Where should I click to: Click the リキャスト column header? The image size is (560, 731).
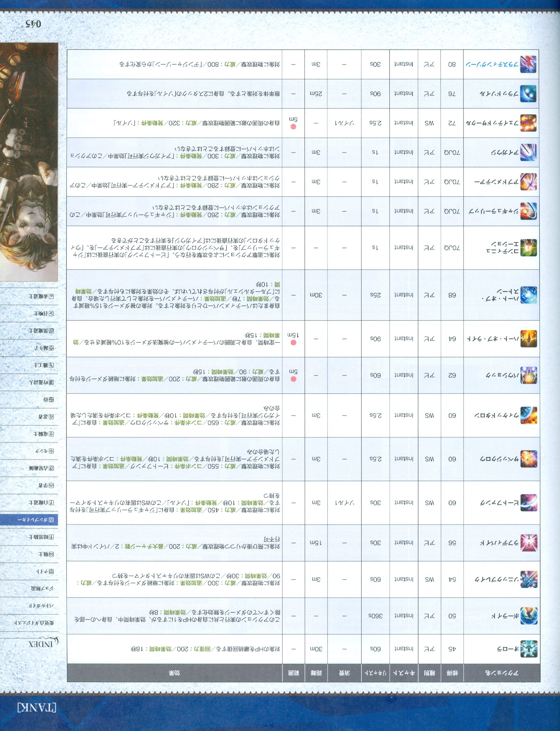pyautogui.click(x=375, y=673)
